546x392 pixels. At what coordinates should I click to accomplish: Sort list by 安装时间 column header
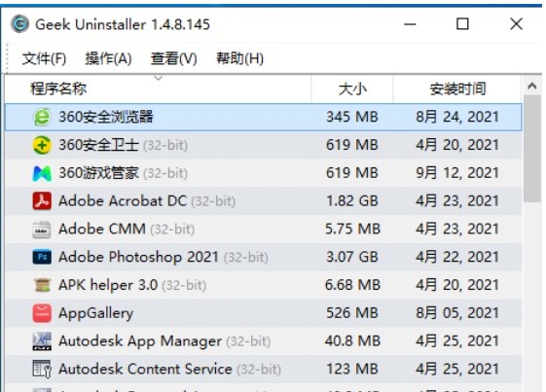coord(457,89)
